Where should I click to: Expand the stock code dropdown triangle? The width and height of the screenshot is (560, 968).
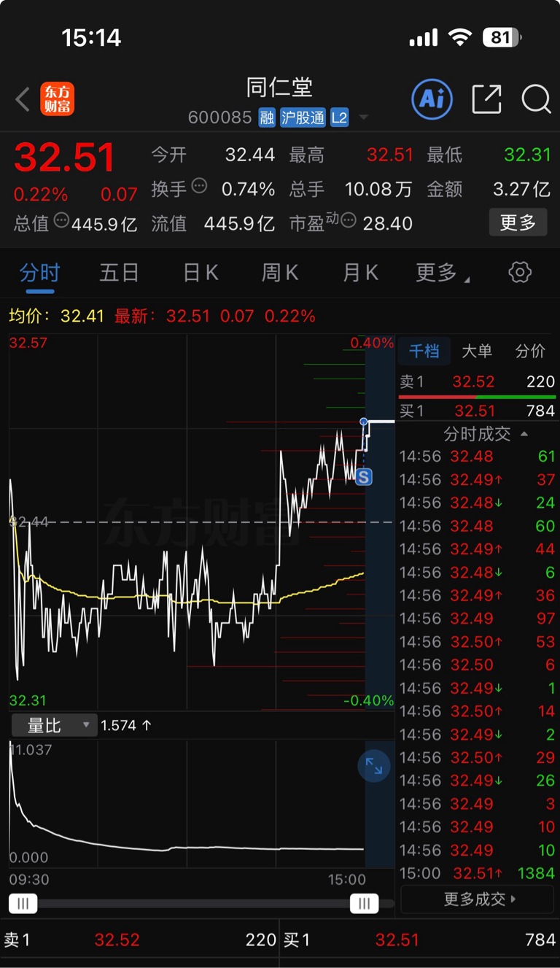point(363,118)
